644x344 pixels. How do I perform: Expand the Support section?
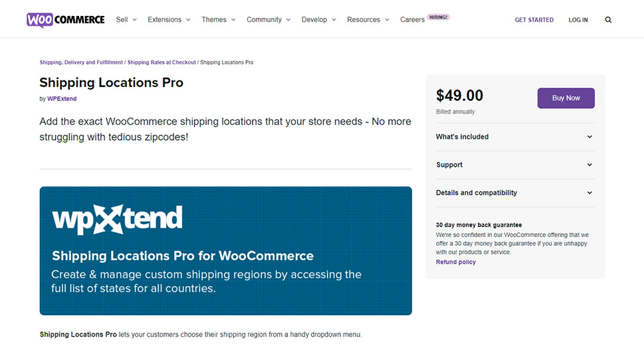click(x=514, y=165)
